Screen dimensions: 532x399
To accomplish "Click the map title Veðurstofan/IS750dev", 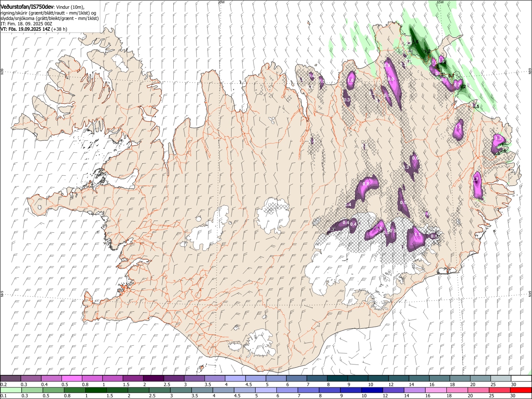I will pos(27,7).
